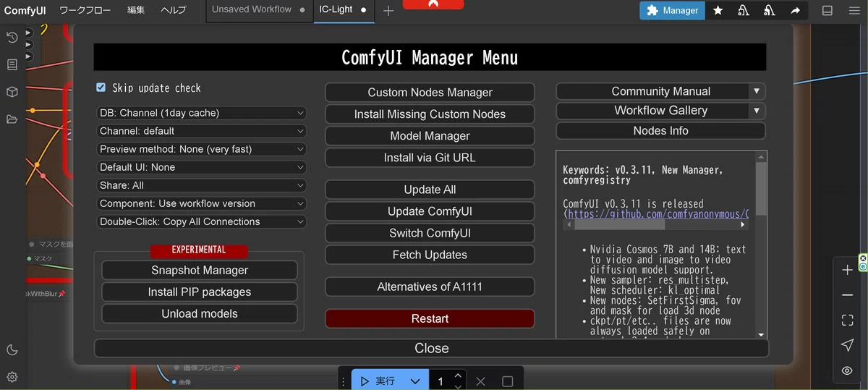Viewport: 868px width, 390px height.
Task: Expand run options chevron next to 実行
Action: pyautogui.click(x=414, y=381)
